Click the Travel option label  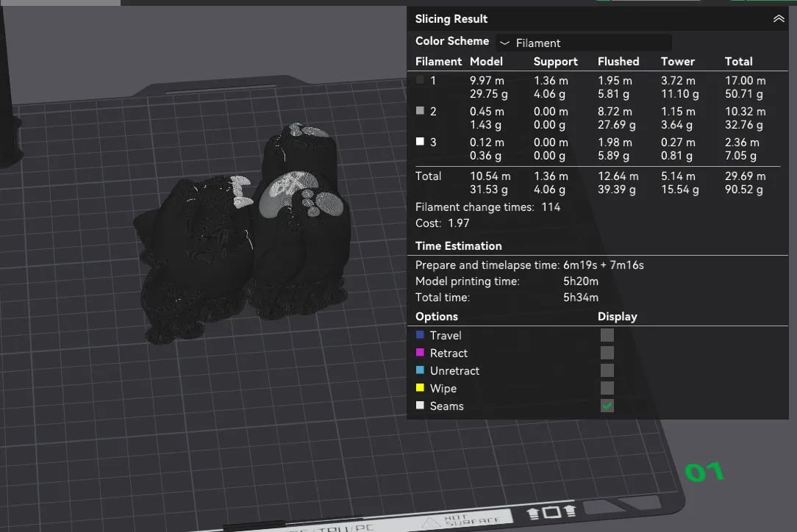(x=446, y=335)
